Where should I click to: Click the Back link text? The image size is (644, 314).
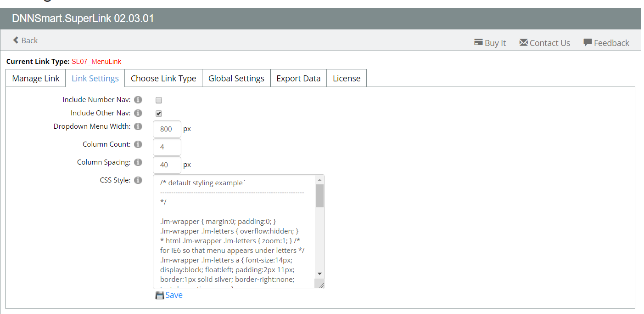(x=29, y=40)
